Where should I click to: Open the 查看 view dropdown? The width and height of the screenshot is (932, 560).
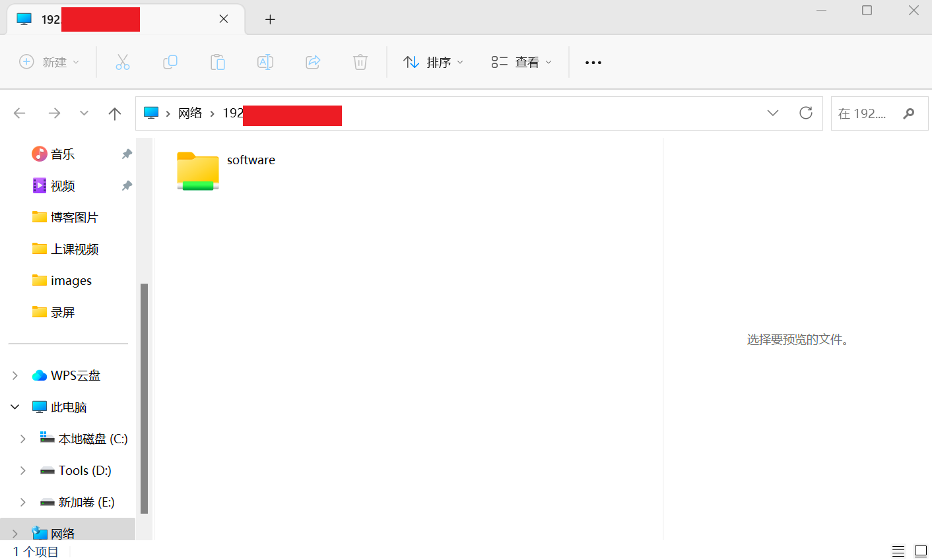[x=521, y=62]
